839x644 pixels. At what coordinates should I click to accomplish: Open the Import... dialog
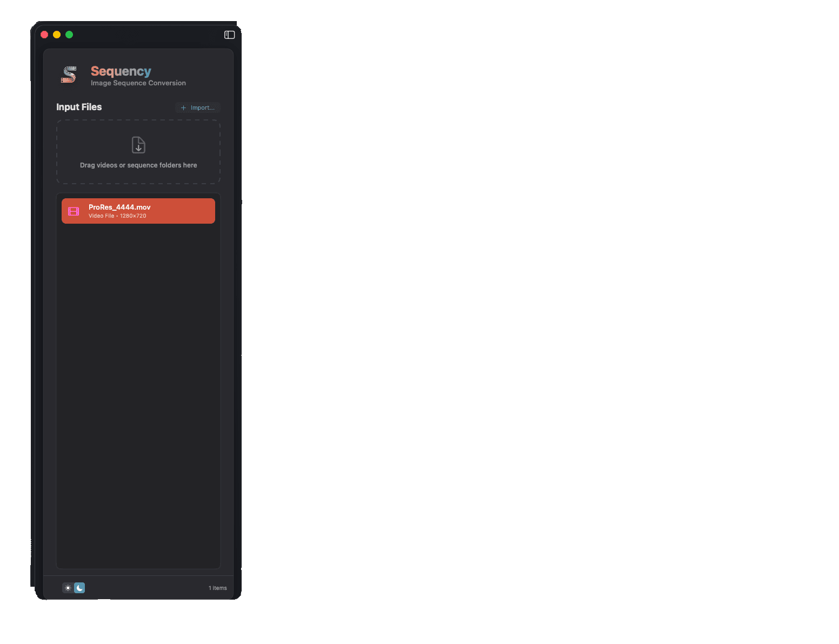198,108
